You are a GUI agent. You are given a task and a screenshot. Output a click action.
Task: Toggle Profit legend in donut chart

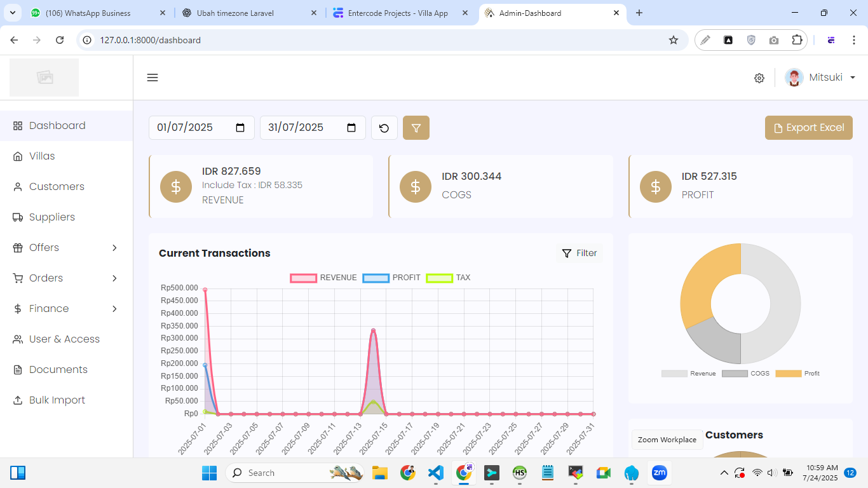797,374
